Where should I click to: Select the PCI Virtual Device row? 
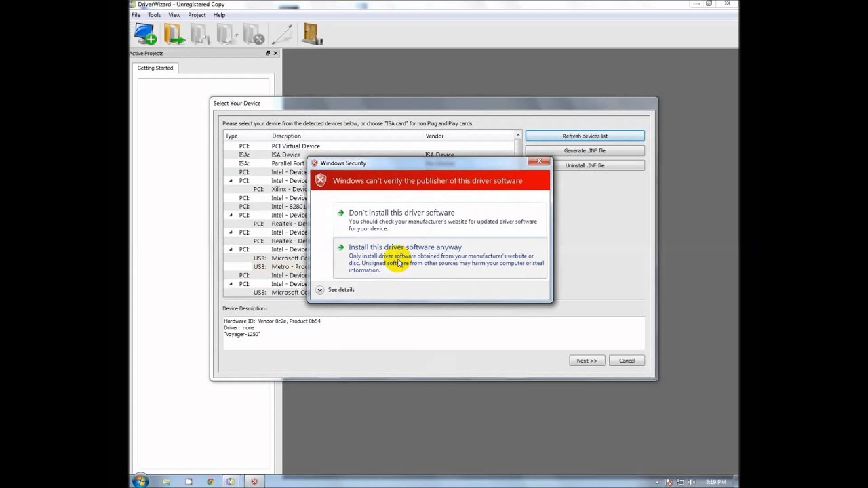(x=369, y=146)
